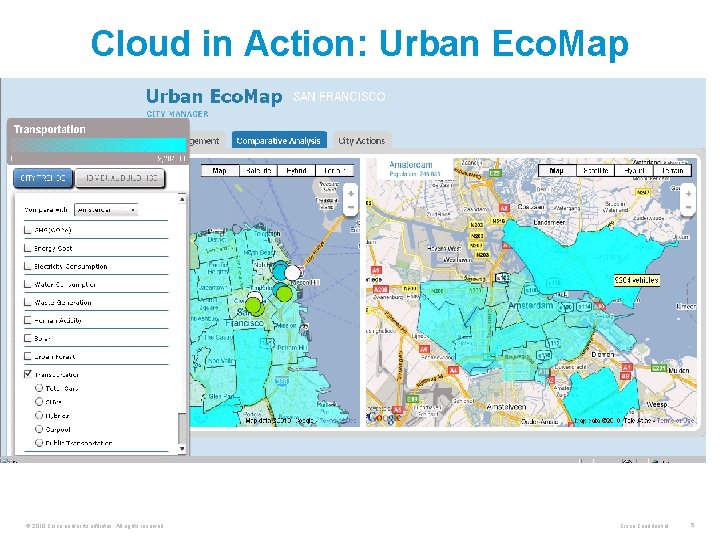This screenshot has height=540, width=720.
Task: Switch San Francisco map to Hybrid view
Action: [x=296, y=171]
